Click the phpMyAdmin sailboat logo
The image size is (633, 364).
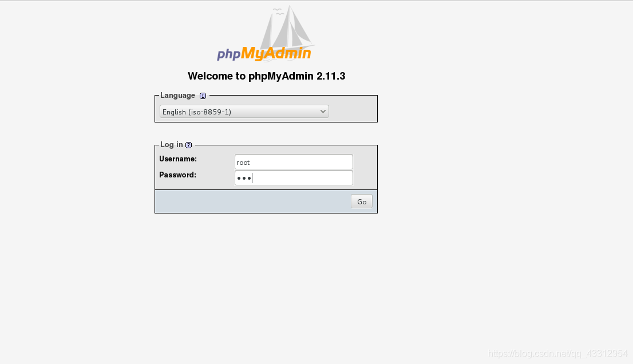pyautogui.click(x=266, y=34)
